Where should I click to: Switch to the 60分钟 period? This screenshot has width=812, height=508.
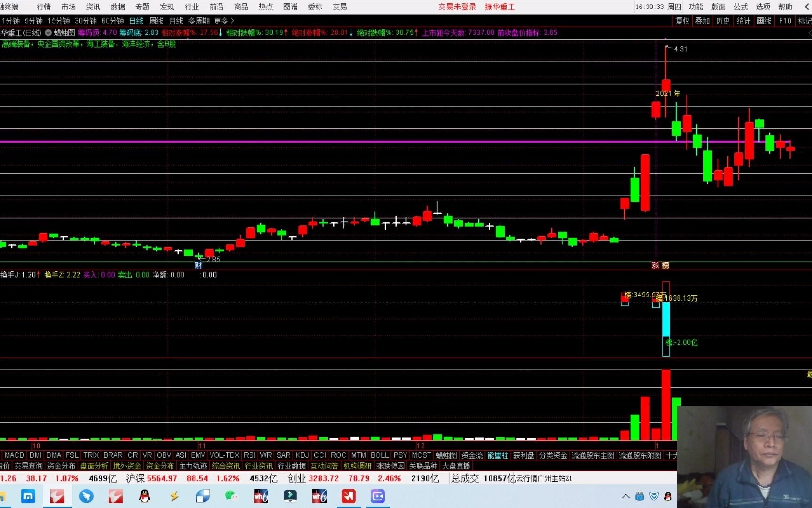tap(112, 21)
